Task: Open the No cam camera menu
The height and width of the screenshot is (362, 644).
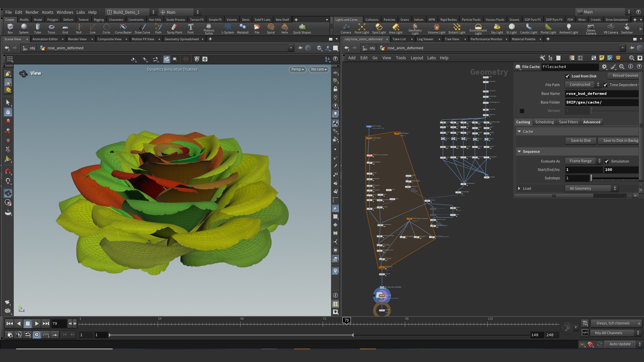Action: tap(319, 69)
